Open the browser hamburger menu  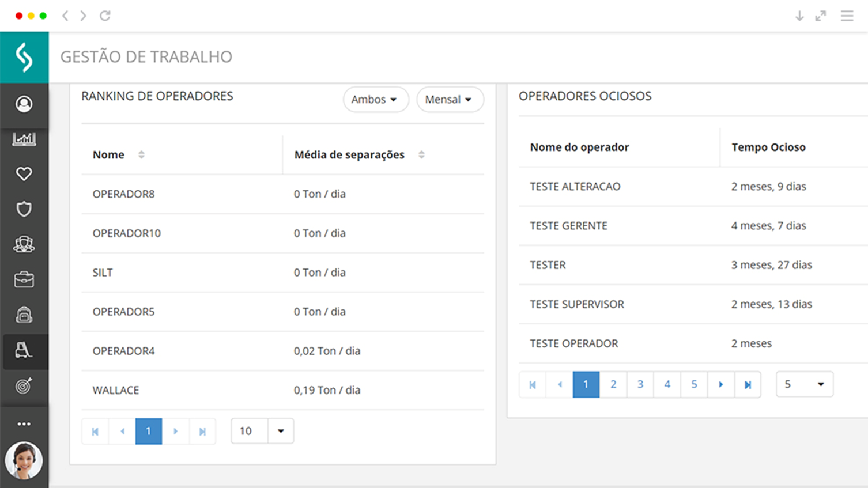pos(847,16)
